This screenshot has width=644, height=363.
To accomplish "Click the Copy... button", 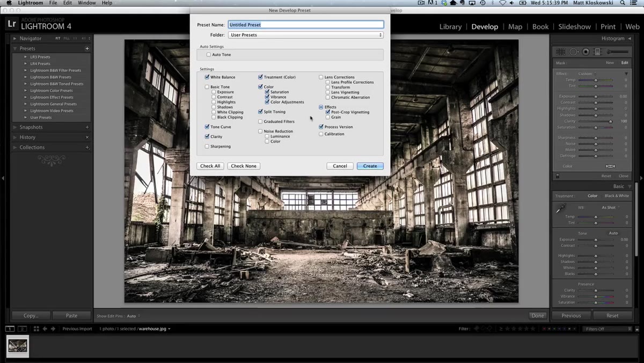I will tap(31, 316).
